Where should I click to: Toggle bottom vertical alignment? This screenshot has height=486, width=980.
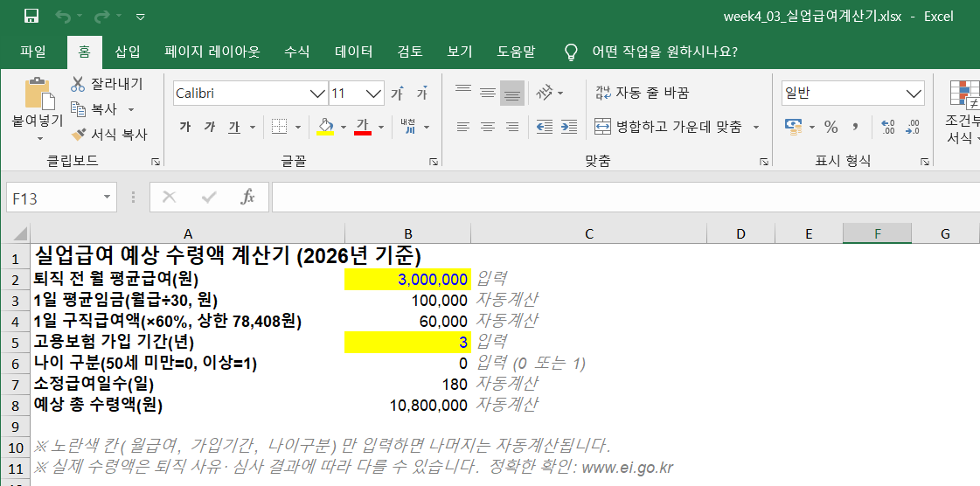tap(512, 93)
